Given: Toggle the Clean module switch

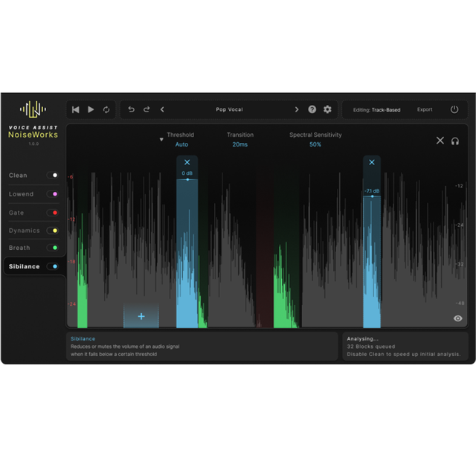Looking at the screenshot, I should [53, 176].
